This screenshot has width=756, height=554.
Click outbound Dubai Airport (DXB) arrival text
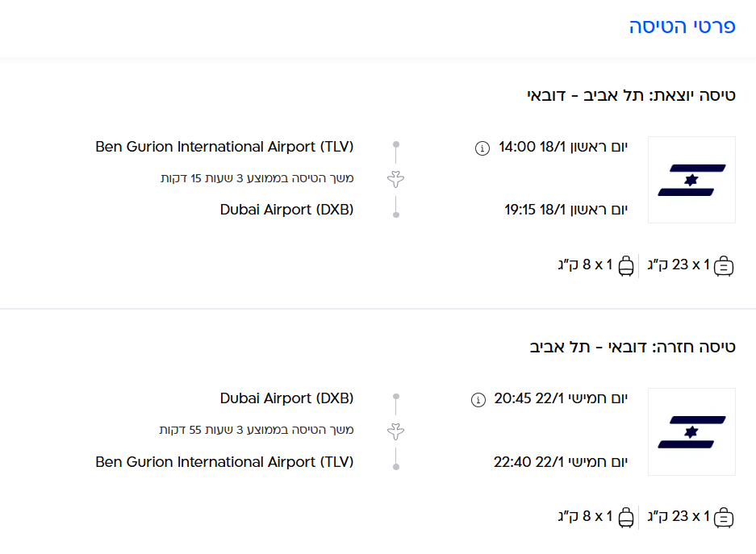click(x=286, y=210)
